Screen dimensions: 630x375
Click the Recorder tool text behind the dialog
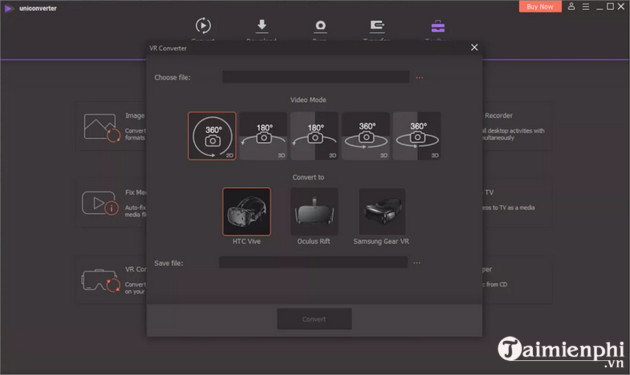tap(498, 116)
